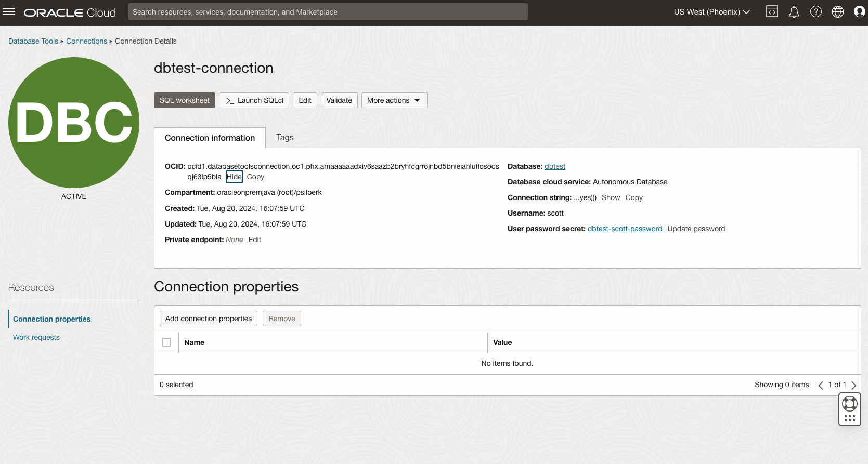Go to previous page of connection properties
This screenshot has width=868, height=464.
(x=821, y=385)
